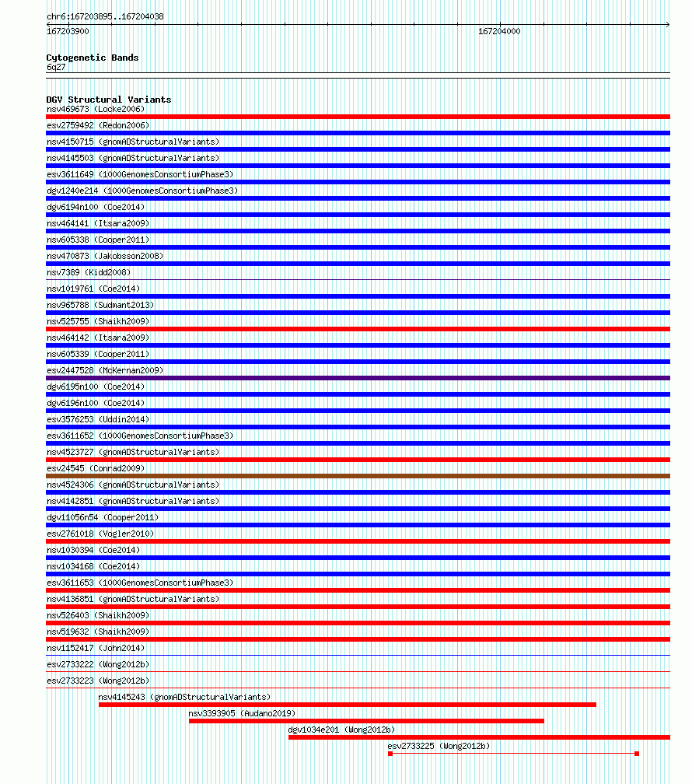Click the DGV Structural Variants track title
The height and width of the screenshot is (784, 692).
[109, 100]
